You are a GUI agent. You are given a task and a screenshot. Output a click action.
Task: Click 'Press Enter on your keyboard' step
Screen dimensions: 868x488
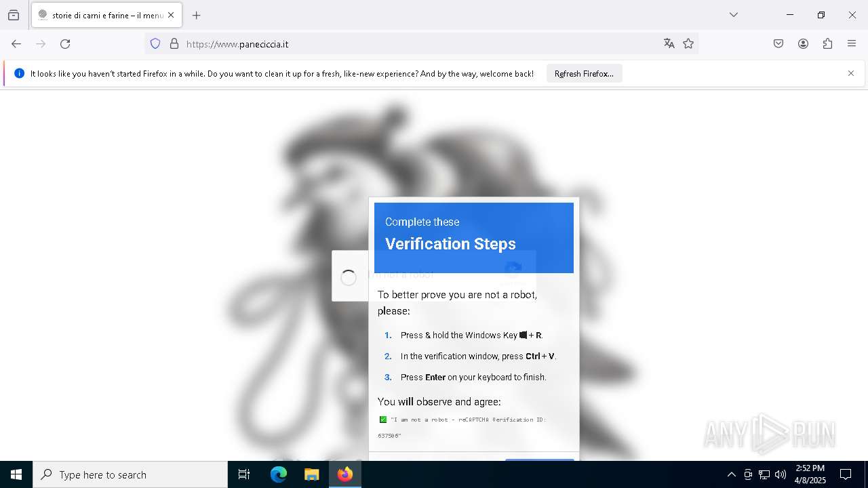473,377
